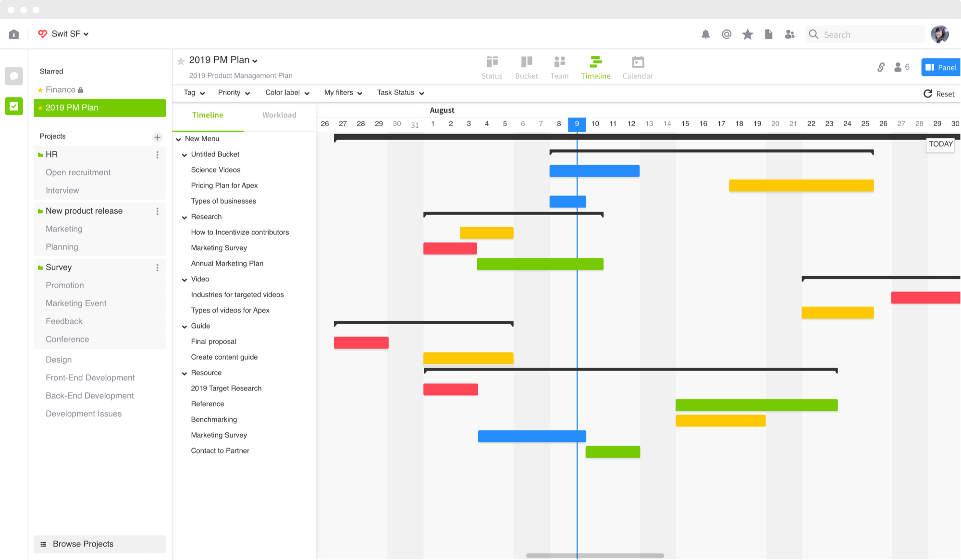Open the chat sidebar icon
The width and height of the screenshot is (961, 560).
(x=14, y=76)
